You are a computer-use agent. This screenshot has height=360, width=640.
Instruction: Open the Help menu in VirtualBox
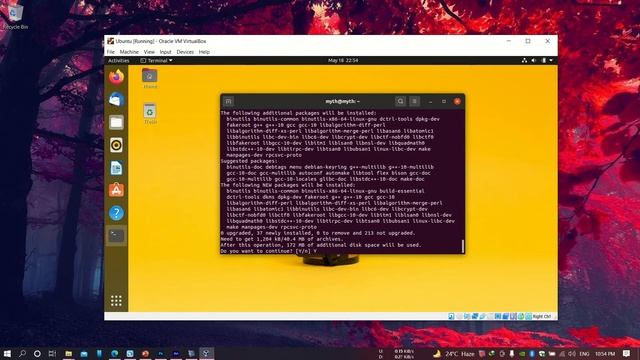tap(204, 52)
